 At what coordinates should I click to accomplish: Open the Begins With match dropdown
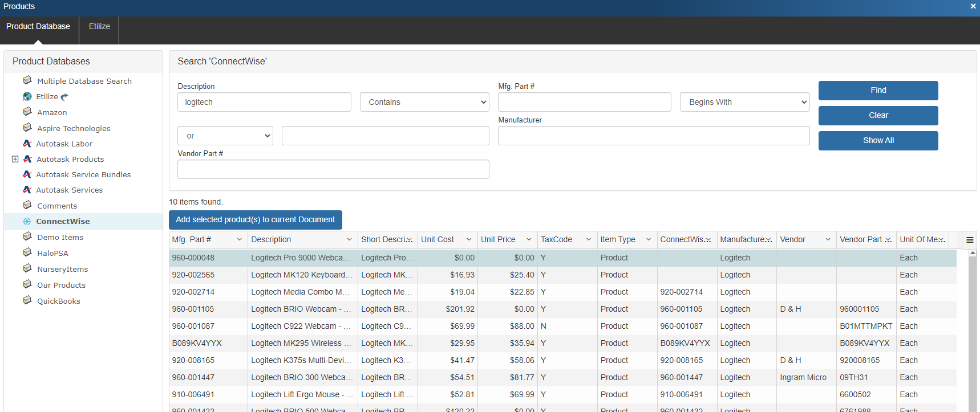tap(744, 102)
